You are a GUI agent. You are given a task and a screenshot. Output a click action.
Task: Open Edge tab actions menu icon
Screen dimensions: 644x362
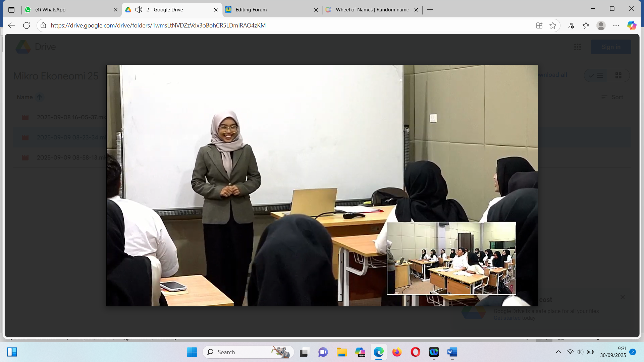point(11,10)
